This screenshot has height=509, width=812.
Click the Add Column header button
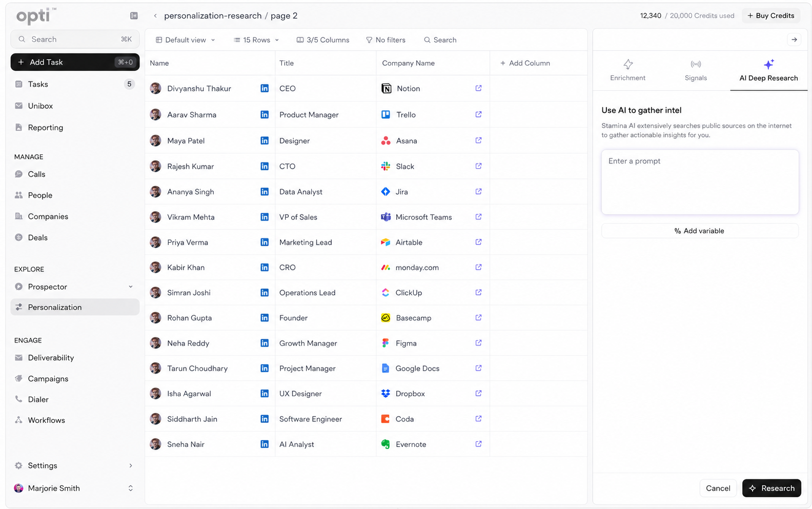click(525, 63)
